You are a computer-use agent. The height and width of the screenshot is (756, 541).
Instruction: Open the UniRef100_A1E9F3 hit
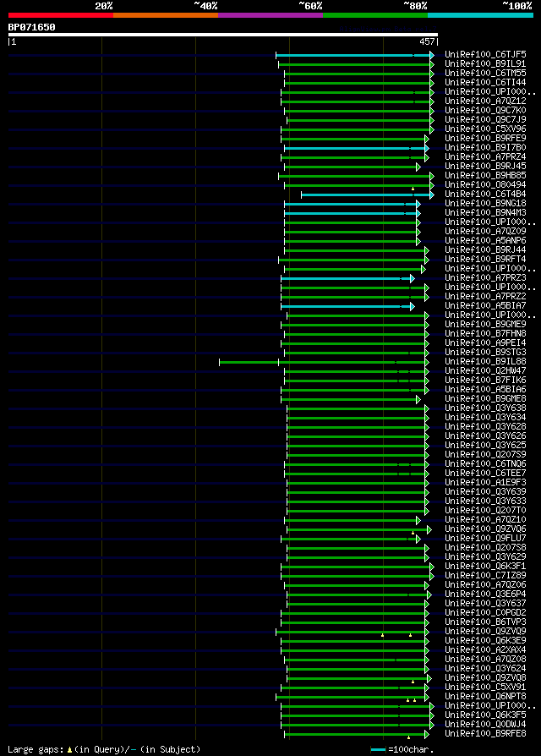tap(485, 483)
